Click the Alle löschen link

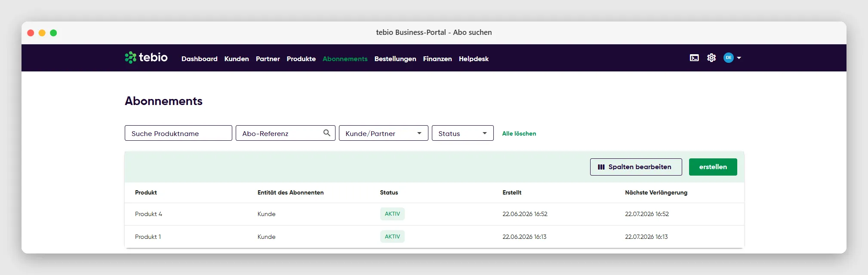coord(519,133)
